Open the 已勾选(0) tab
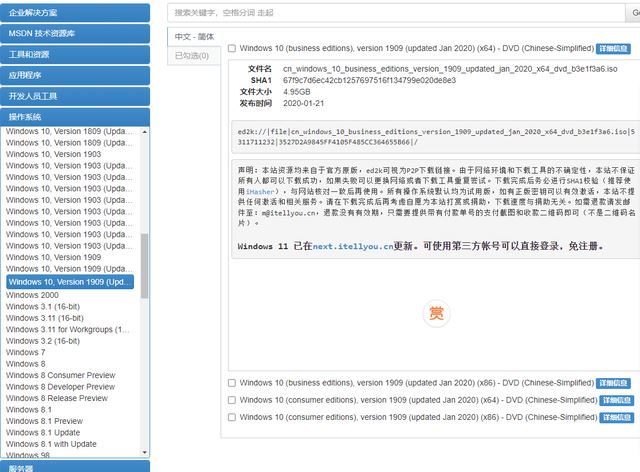 click(192, 56)
